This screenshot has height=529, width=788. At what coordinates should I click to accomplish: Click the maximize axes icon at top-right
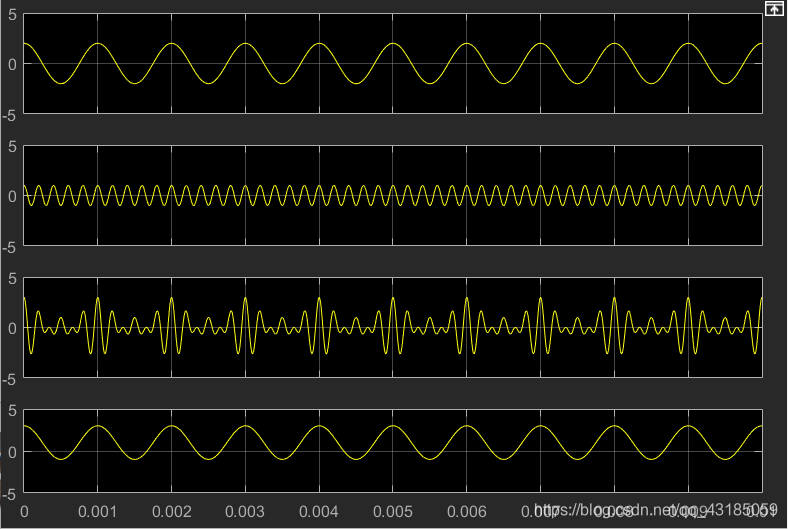[774, 9]
